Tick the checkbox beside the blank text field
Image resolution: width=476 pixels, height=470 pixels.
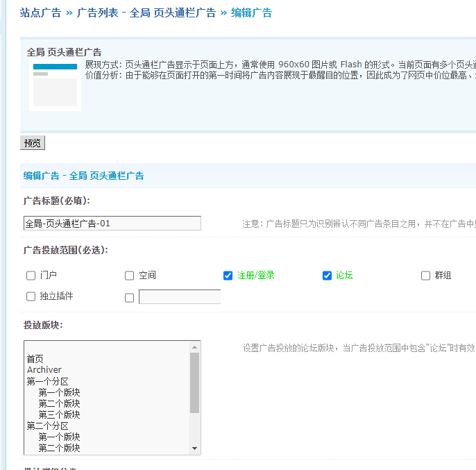[130, 298]
